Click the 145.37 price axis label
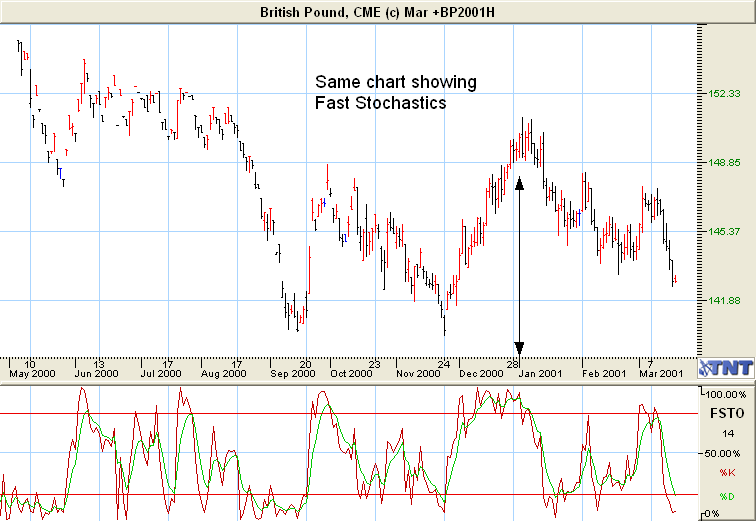This screenshot has height=521, width=756. point(722,231)
